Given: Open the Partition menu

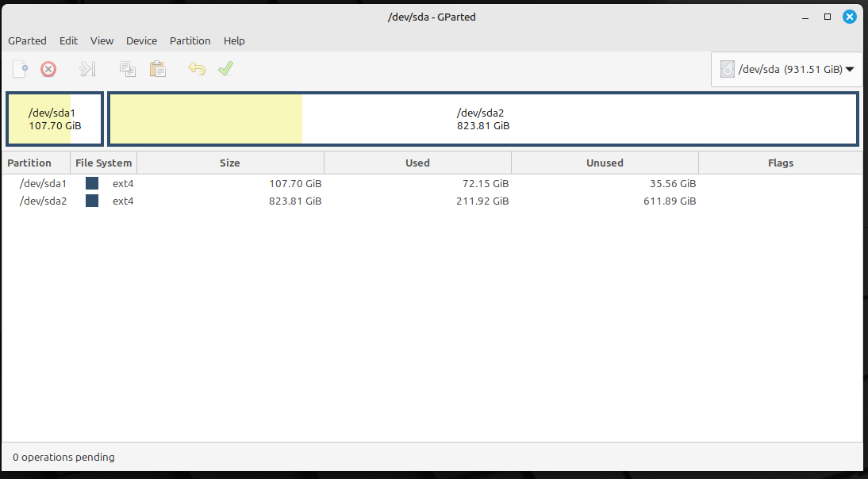Looking at the screenshot, I should click(x=190, y=40).
